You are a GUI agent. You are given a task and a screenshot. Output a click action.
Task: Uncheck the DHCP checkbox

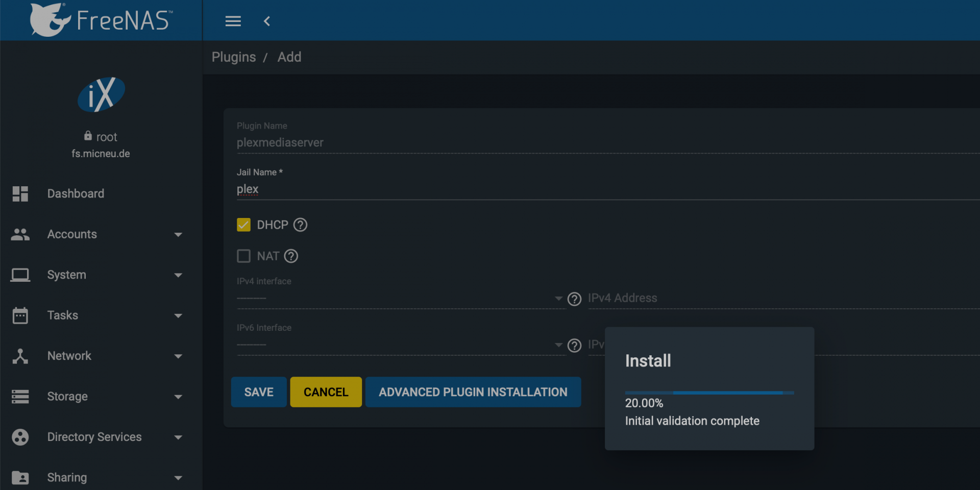(x=243, y=225)
